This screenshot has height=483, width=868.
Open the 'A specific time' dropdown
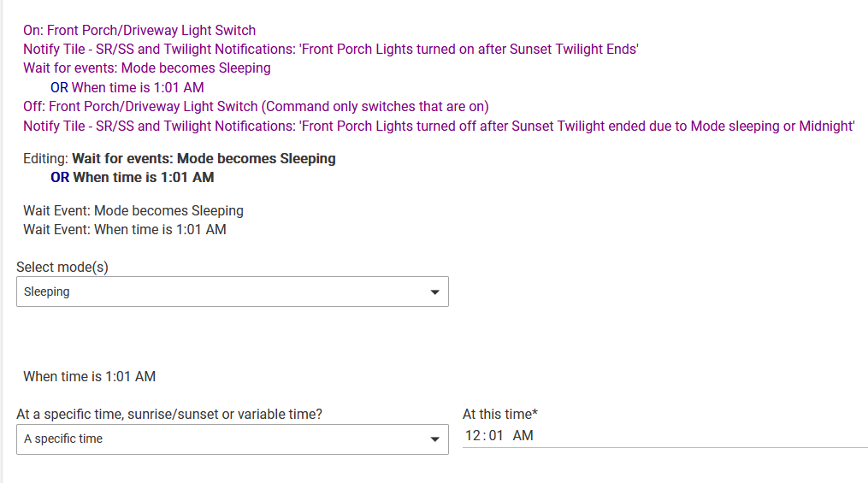222,439
